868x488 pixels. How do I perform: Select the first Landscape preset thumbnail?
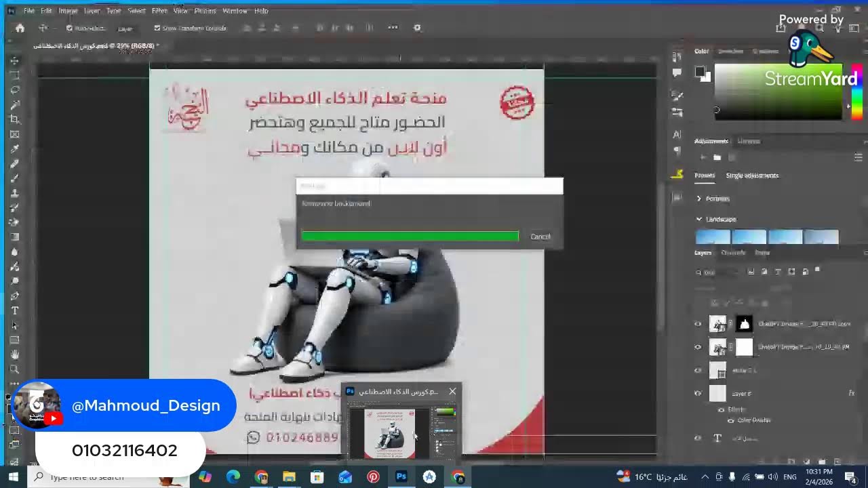[713, 237]
